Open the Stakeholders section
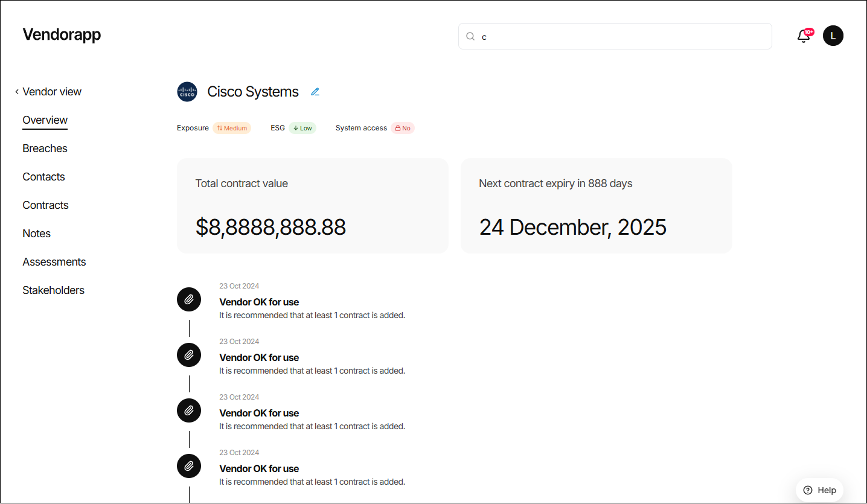The width and height of the screenshot is (867, 504). click(53, 290)
